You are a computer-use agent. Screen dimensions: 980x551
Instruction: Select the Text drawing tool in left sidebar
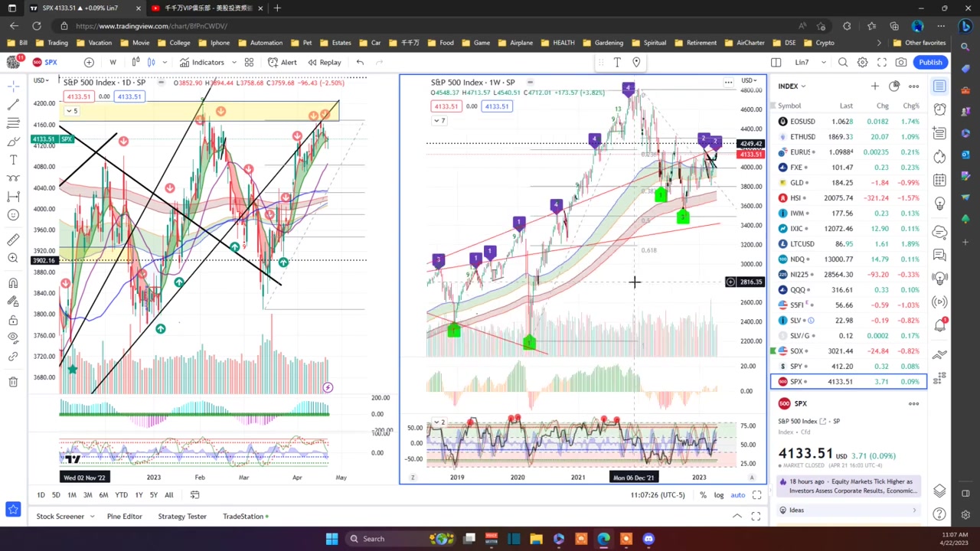pos(13,160)
